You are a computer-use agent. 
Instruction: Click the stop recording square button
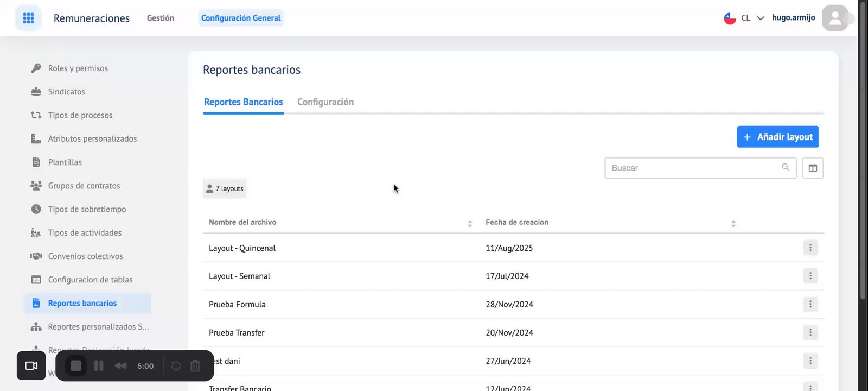[76, 366]
